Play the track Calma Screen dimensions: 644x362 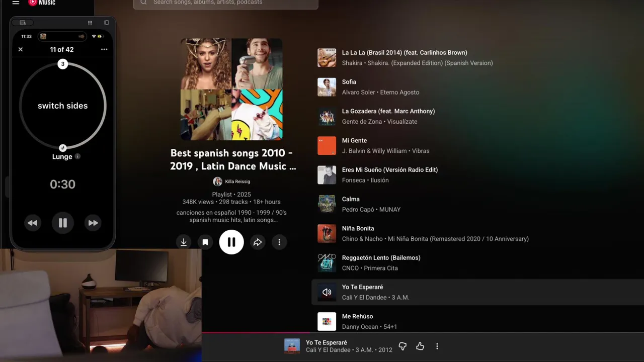(x=351, y=199)
